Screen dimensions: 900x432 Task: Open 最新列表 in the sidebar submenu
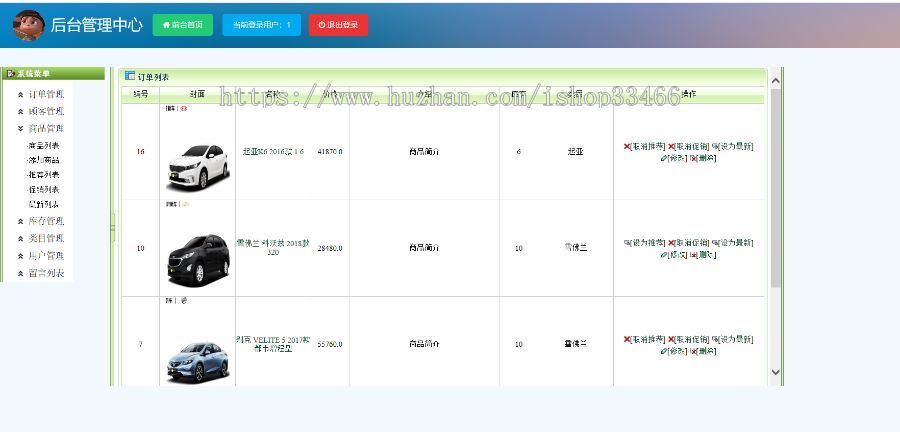click(x=44, y=204)
